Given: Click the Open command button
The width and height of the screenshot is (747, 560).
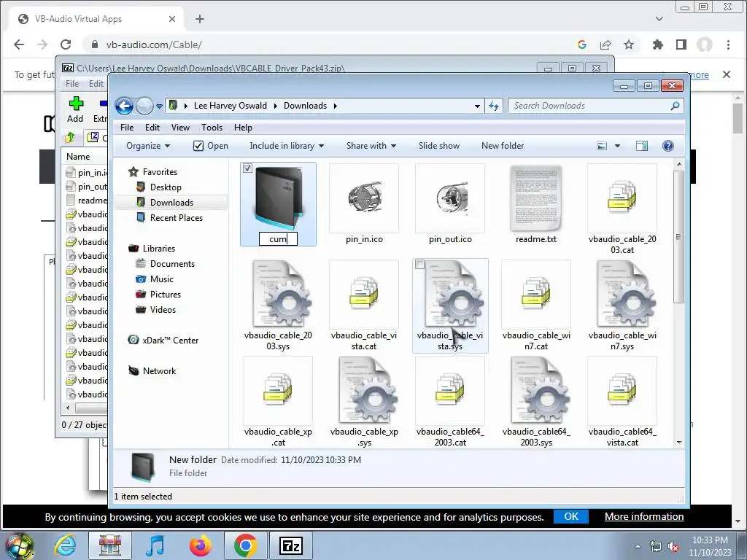Looking at the screenshot, I should (x=211, y=146).
